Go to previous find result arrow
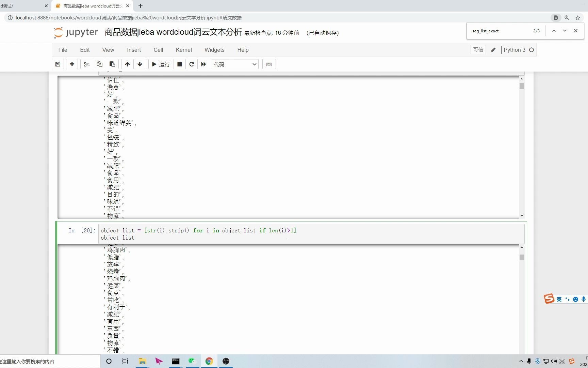 click(x=554, y=31)
